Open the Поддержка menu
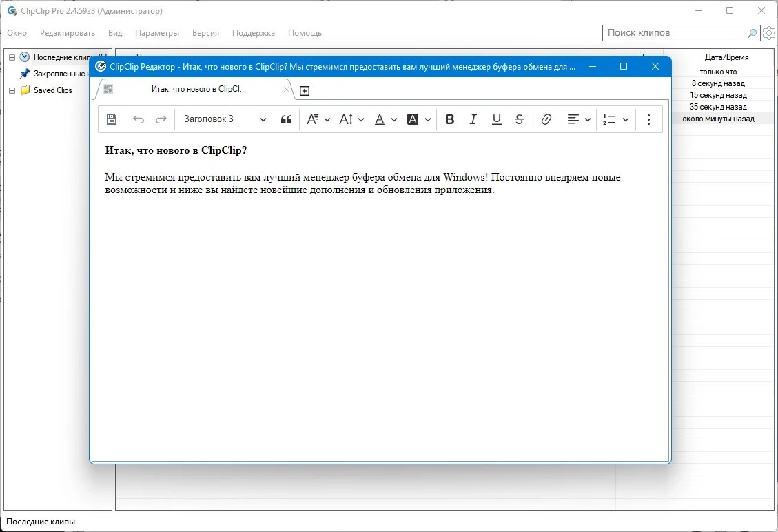Image resolution: width=778 pixels, height=532 pixels. click(254, 33)
